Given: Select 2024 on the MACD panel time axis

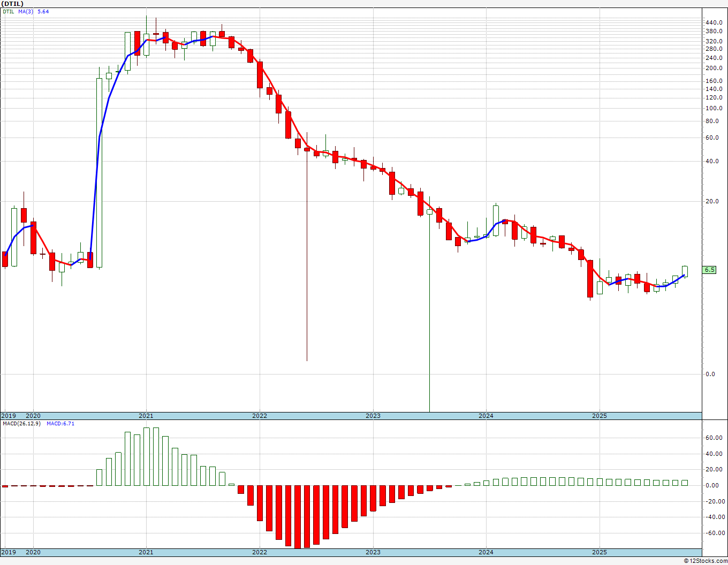Looking at the screenshot, I should pyautogui.click(x=486, y=552).
